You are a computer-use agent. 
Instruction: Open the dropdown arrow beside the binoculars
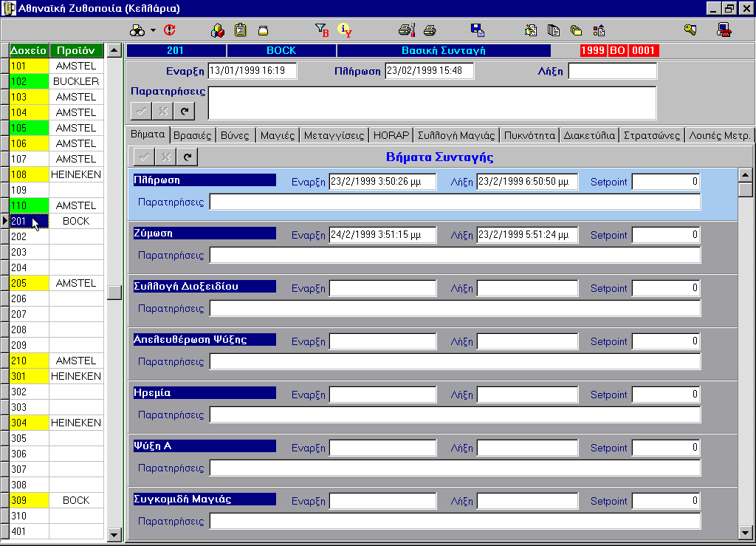(153, 30)
